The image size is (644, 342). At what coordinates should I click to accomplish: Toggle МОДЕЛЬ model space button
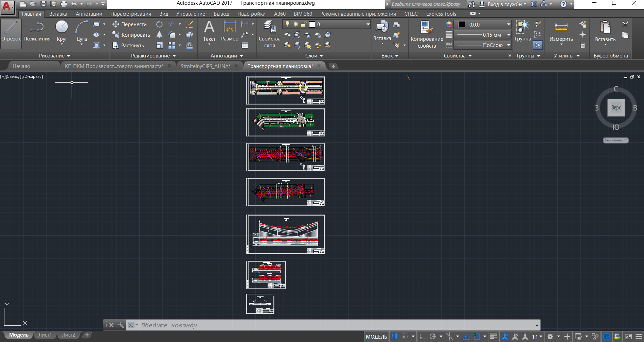(x=376, y=337)
